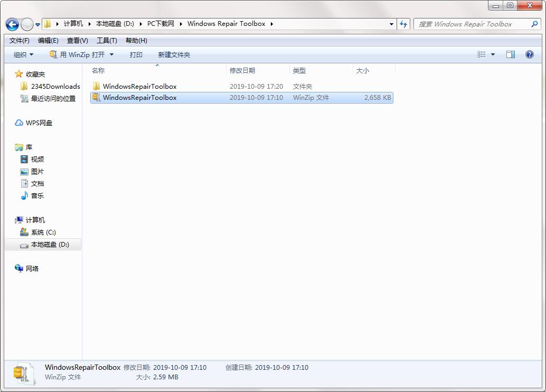Select Windows Repair Toolbox breadcrumb segment
The width and height of the screenshot is (546, 392).
click(227, 24)
